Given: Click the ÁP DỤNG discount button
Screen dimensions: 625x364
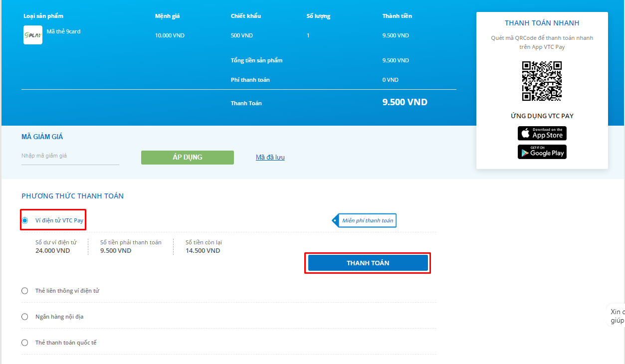Looking at the screenshot, I should coord(187,157).
